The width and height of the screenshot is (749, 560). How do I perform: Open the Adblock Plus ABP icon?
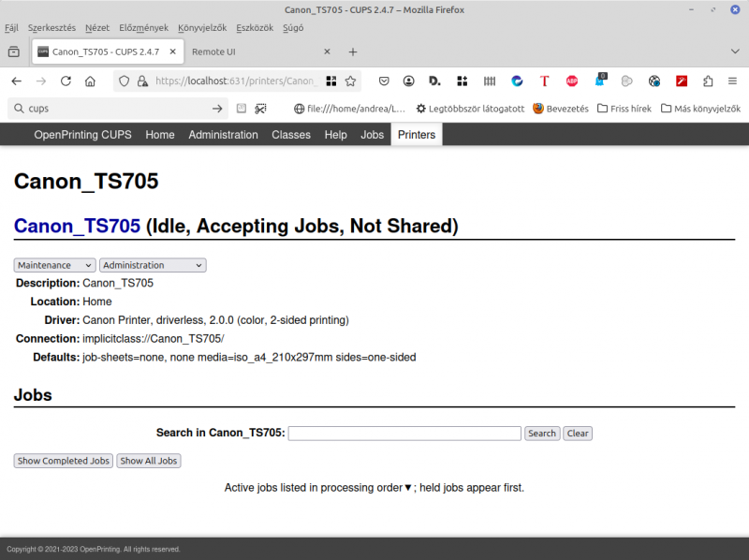pos(572,81)
